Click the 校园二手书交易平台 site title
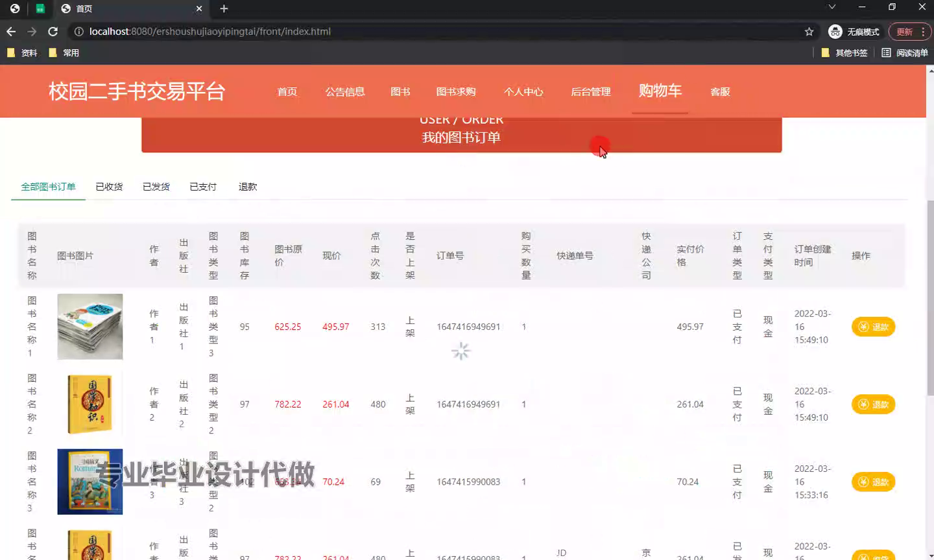 137,91
